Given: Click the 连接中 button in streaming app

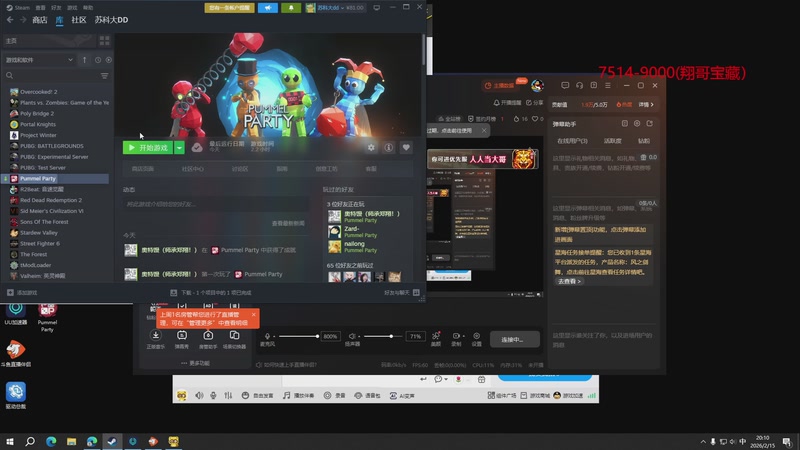Looking at the screenshot, I should click(515, 339).
